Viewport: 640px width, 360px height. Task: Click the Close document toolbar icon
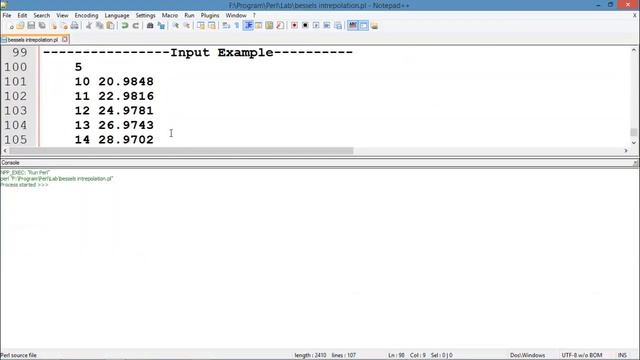(53, 26)
